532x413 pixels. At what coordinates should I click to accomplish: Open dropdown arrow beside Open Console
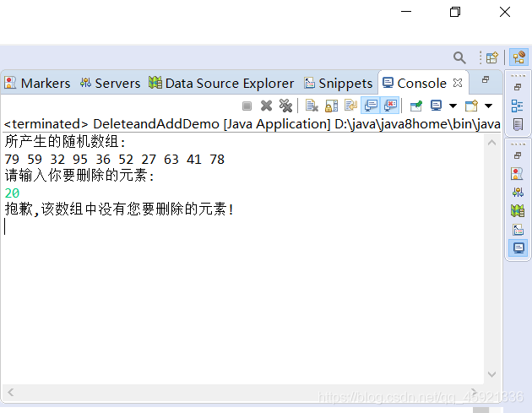[488, 106]
